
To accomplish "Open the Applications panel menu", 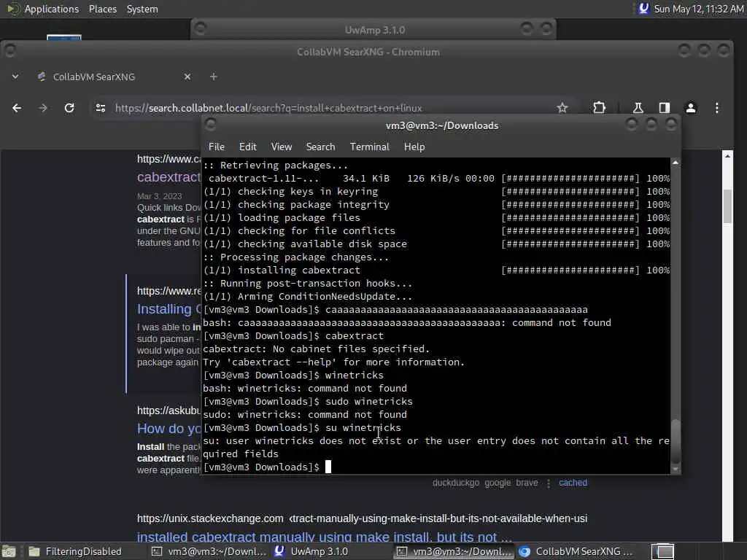I will pyautogui.click(x=52, y=9).
